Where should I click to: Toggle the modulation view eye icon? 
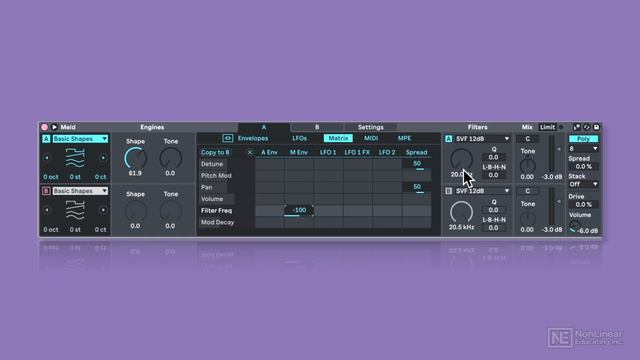[x=227, y=138]
